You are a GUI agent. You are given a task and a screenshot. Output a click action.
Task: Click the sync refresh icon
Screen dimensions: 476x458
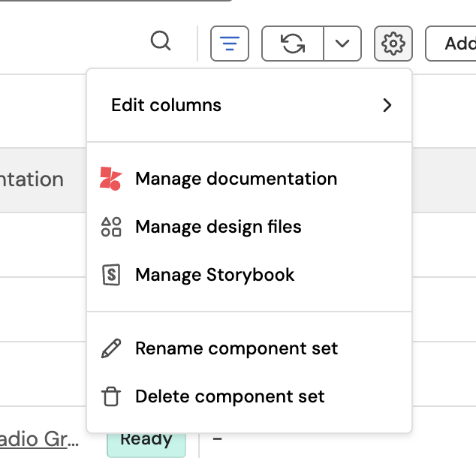point(293,44)
